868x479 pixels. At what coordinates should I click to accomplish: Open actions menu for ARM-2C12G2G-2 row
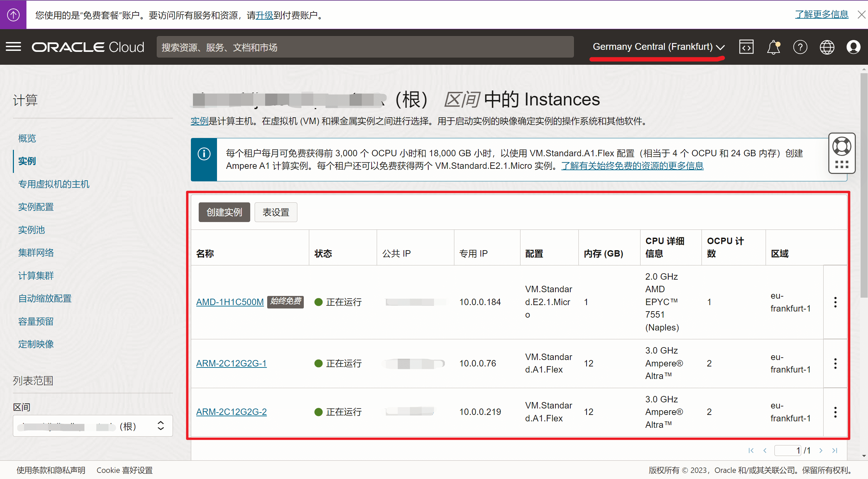point(835,412)
